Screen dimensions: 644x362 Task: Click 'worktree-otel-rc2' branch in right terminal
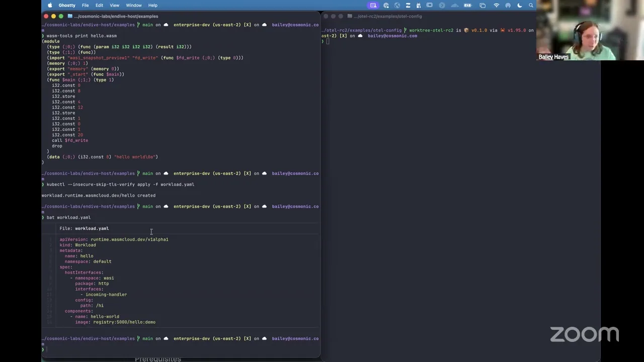[x=431, y=30]
